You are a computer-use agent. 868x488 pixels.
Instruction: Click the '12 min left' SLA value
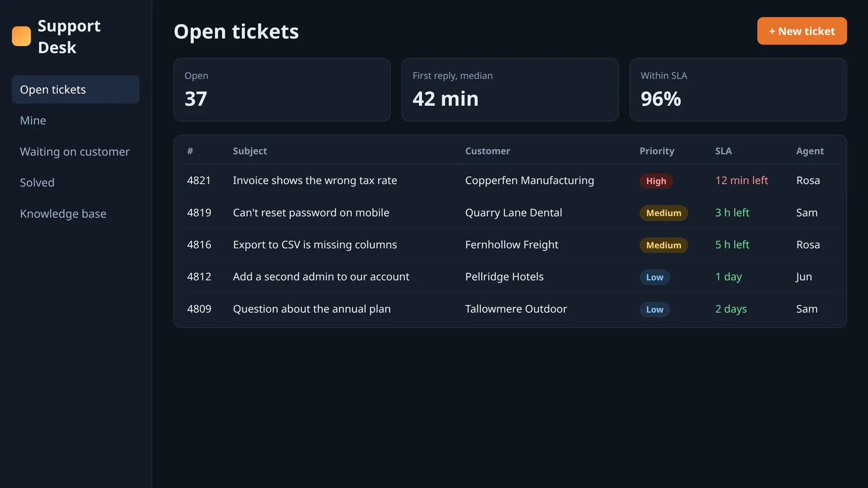pyautogui.click(x=742, y=181)
